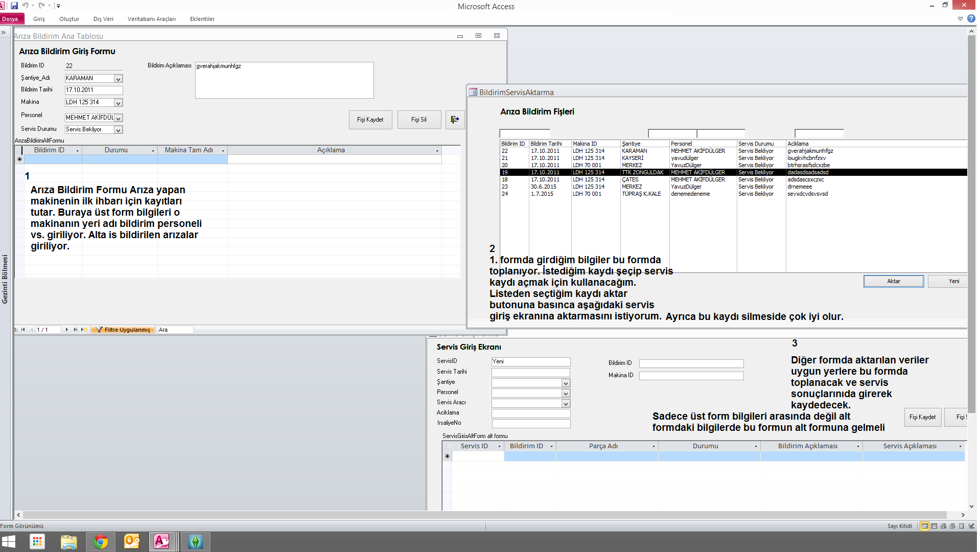Create a new blank record from the navigator
980x552 pixels.
pyautogui.click(x=84, y=330)
